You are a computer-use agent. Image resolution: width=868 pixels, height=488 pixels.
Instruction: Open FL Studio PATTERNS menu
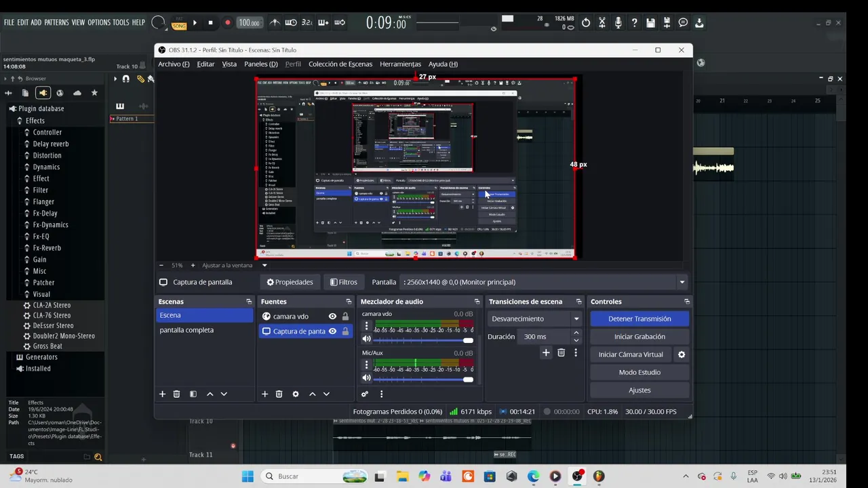coord(56,22)
